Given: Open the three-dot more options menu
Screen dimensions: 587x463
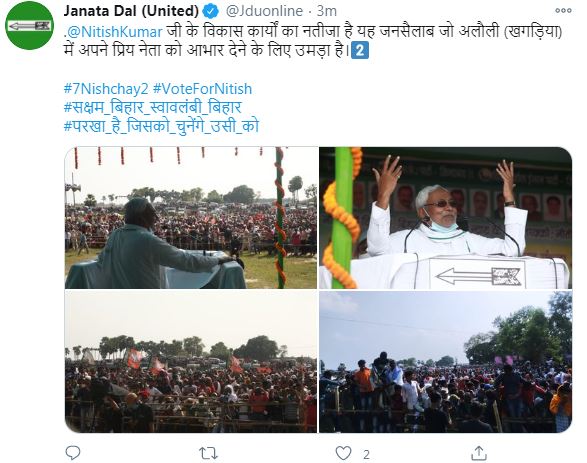Looking at the screenshot, I should click(563, 10).
